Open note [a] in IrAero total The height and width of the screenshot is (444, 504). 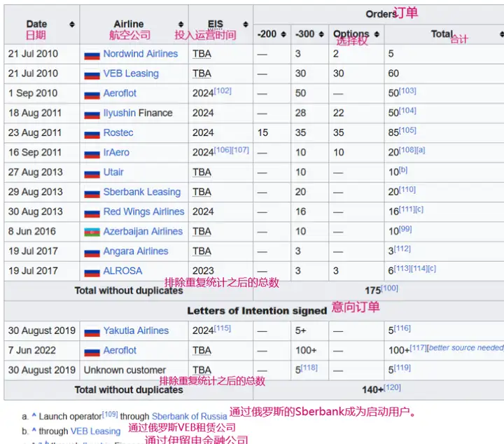coord(421,150)
